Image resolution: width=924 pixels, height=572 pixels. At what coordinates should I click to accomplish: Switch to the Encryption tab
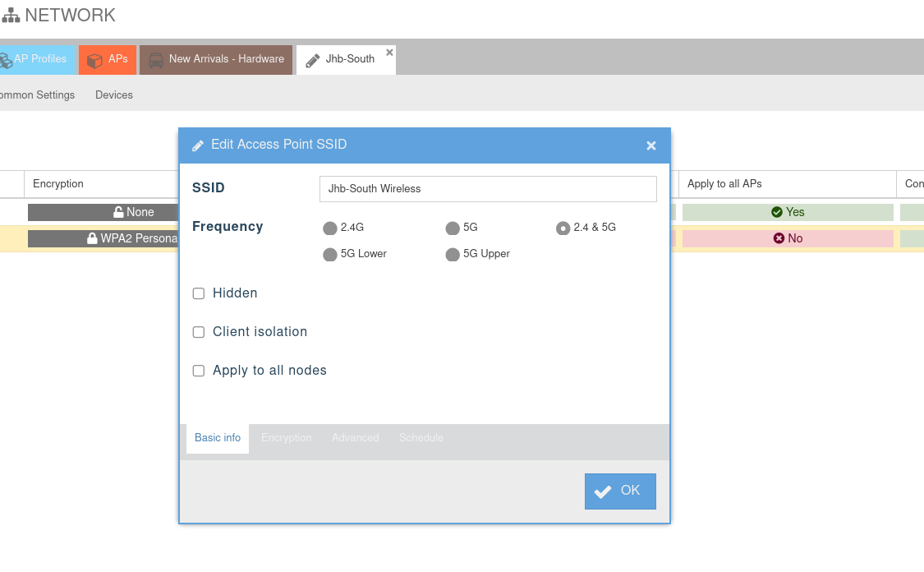pyautogui.click(x=286, y=438)
